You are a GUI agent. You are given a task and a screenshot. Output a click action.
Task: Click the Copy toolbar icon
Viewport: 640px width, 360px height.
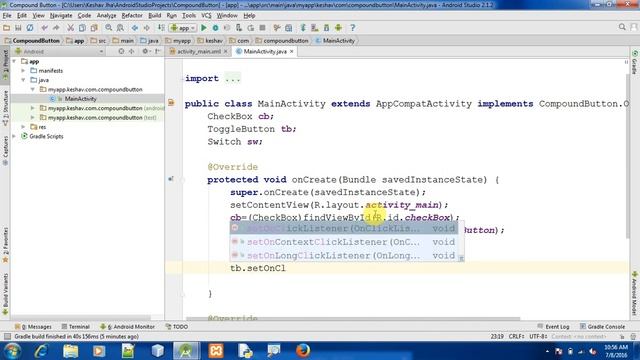pyautogui.click(x=82, y=28)
